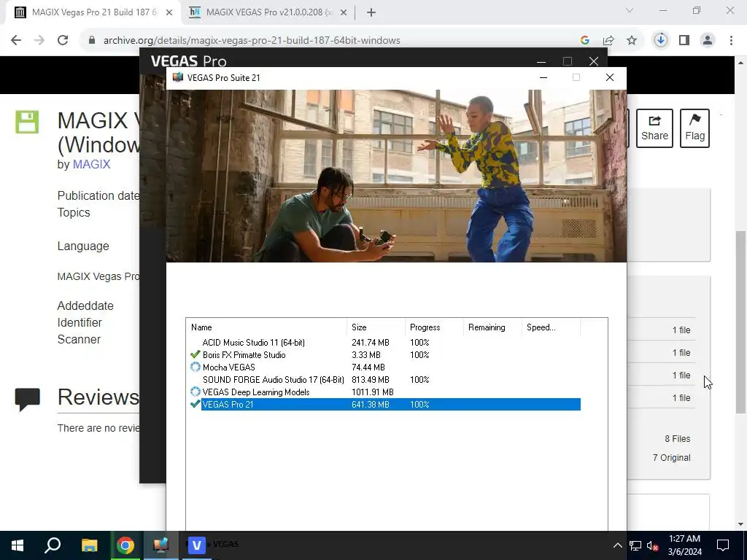Screen dimensions: 747x560
Task: Click the Chrome back arrow
Action: coord(16,40)
